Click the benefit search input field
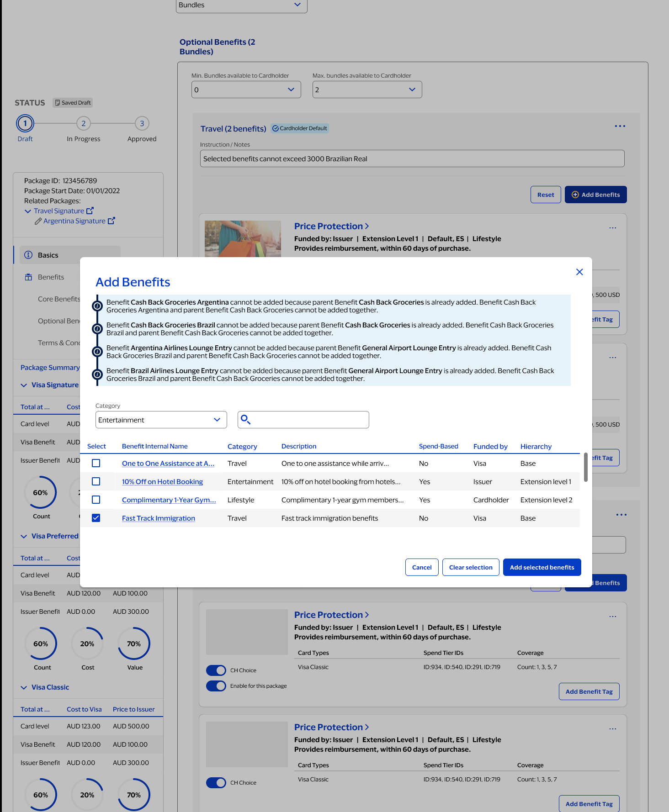The height and width of the screenshot is (812, 669). point(303,420)
